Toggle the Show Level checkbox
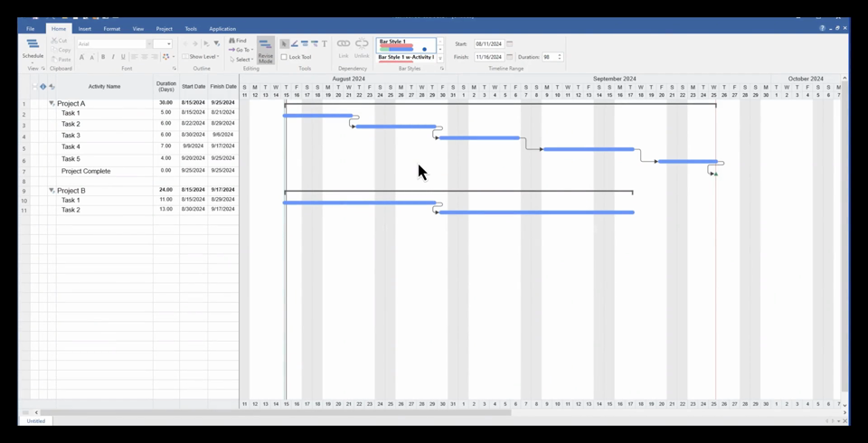 [184, 56]
